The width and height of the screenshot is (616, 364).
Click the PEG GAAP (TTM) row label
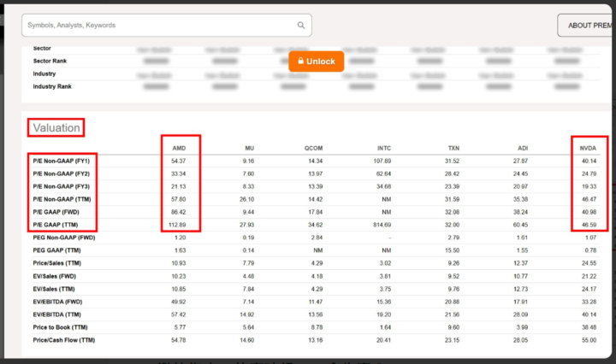(x=56, y=250)
